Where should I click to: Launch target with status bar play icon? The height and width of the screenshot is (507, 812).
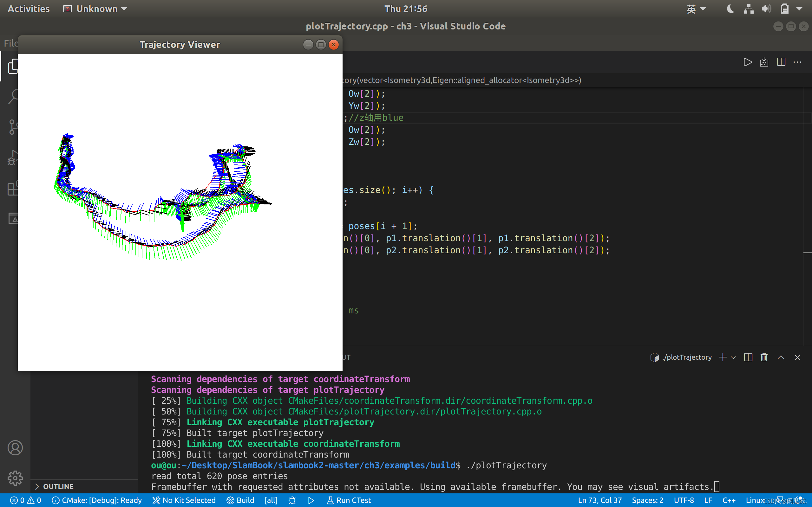[x=311, y=500]
